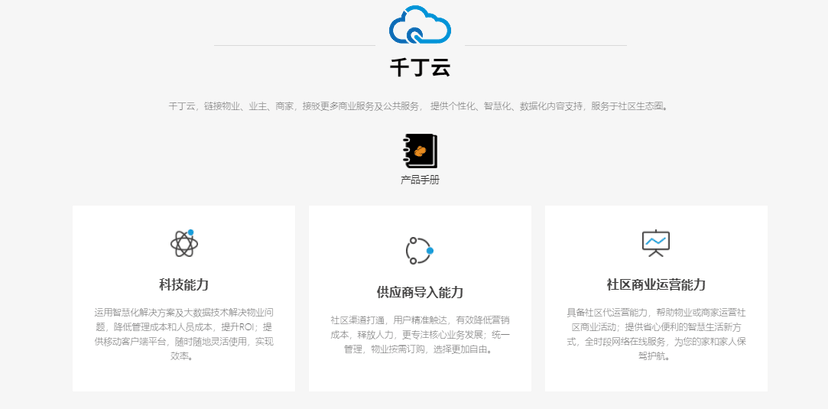This screenshot has height=409, width=828.
Task: Click the description starting 具备社区代运营能力
Action: pos(656,334)
